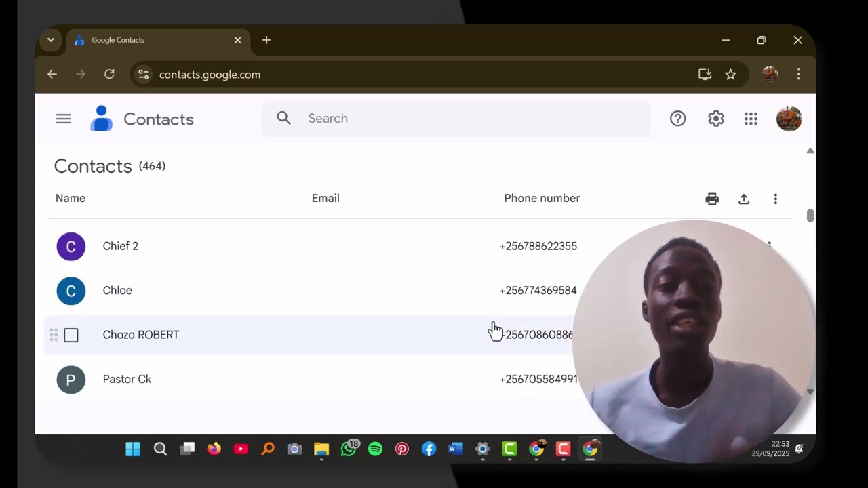Click phone number +256705584991
This screenshot has width=868, height=488.
(x=538, y=379)
